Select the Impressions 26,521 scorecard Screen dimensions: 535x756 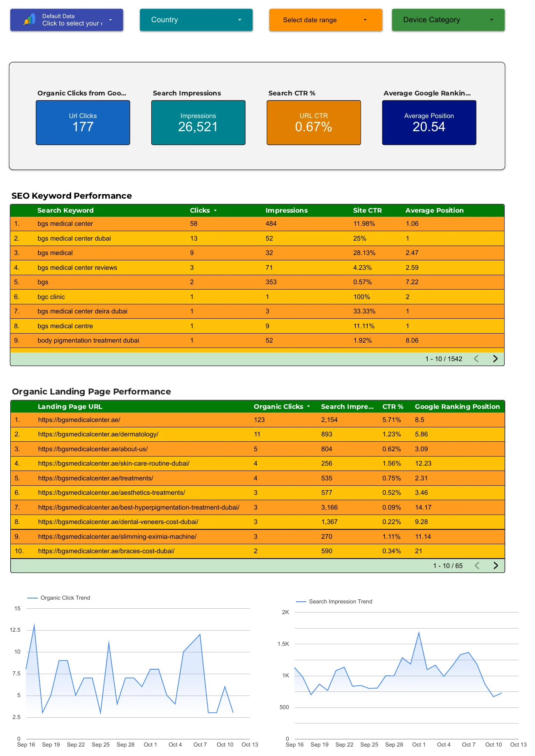tap(198, 123)
